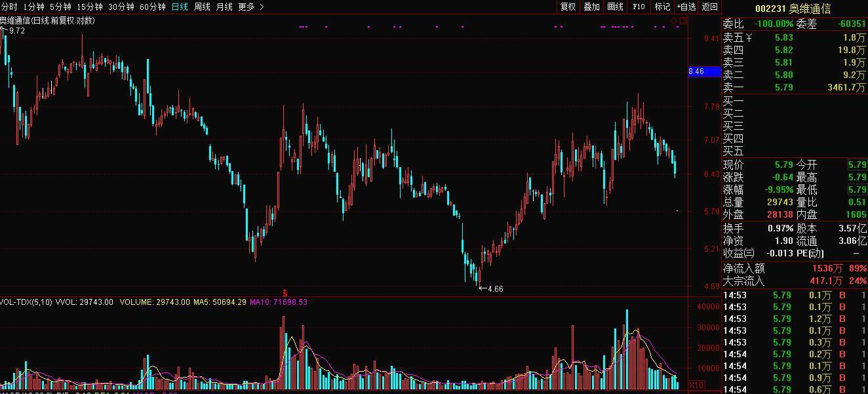Open F10 company information

tap(639, 7)
